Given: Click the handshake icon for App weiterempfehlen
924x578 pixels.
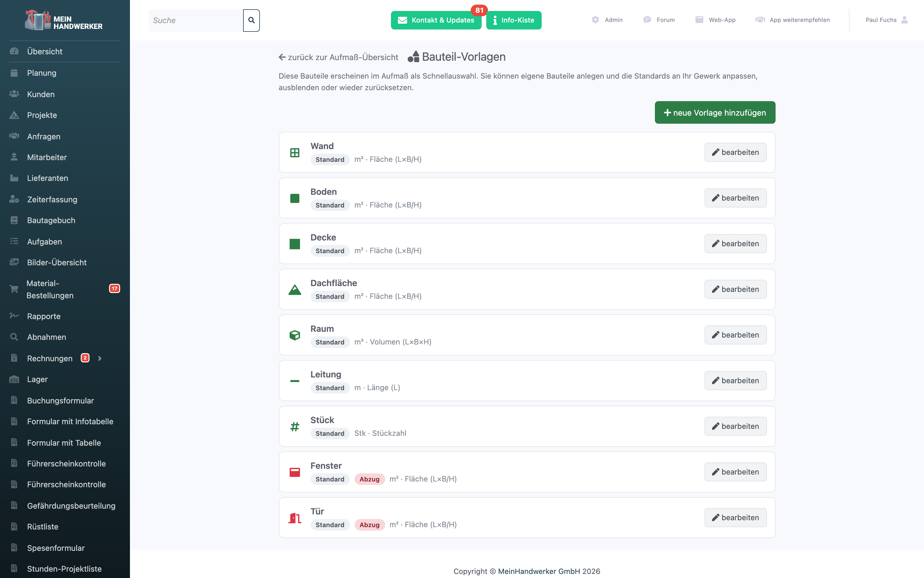Looking at the screenshot, I should pos(760,20).
